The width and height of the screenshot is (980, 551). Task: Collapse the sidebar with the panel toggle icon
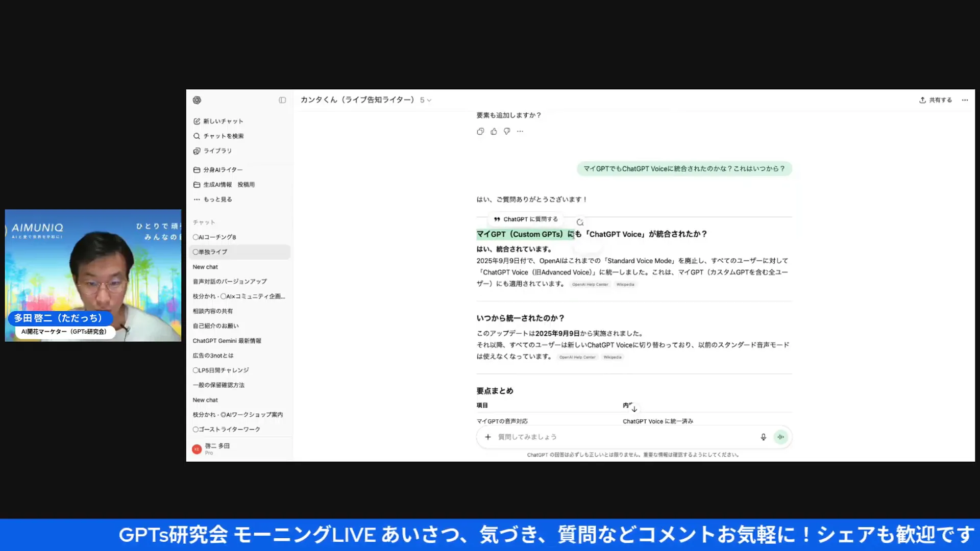[282, 100]
